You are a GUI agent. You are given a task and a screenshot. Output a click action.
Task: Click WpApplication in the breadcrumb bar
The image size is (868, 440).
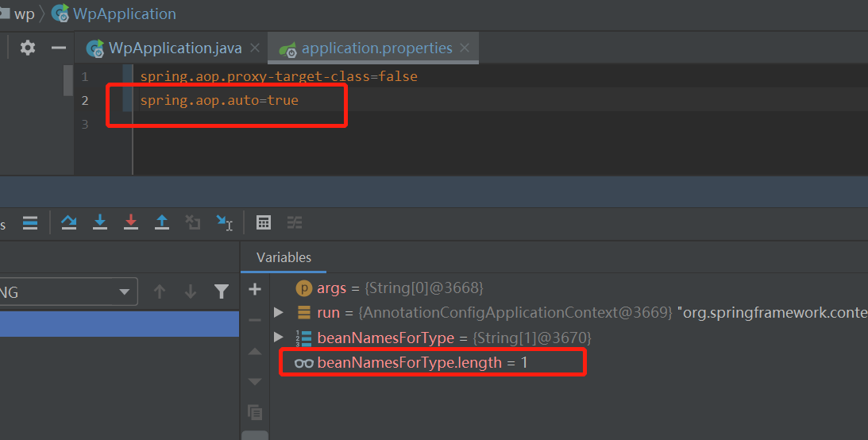coord(114,14)
